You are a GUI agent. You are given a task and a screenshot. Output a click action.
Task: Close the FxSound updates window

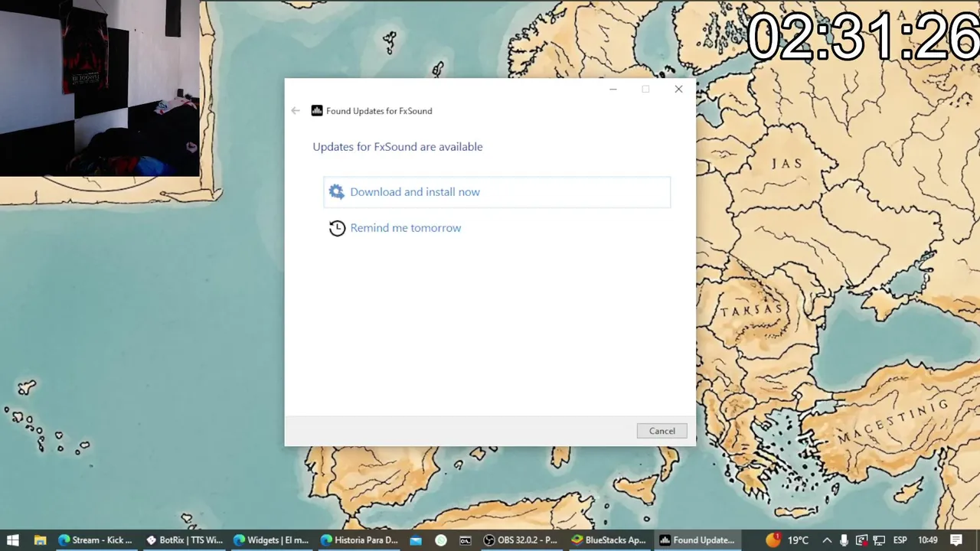pos(678,90)
